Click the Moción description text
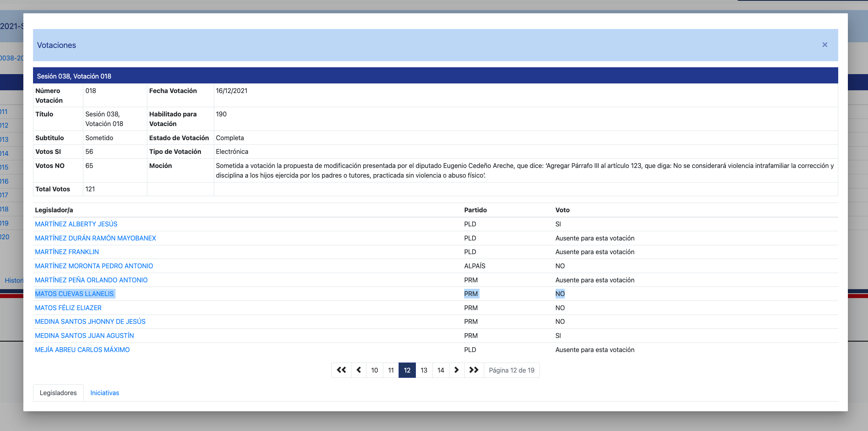The width and height of the screenshot is (868, 431). tap(525, 170)
